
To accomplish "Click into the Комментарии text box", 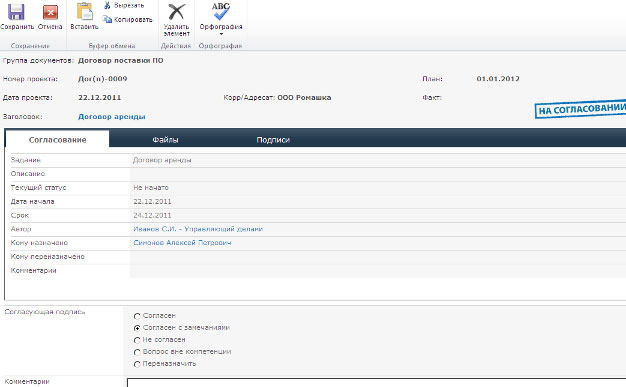I will 376,383.
